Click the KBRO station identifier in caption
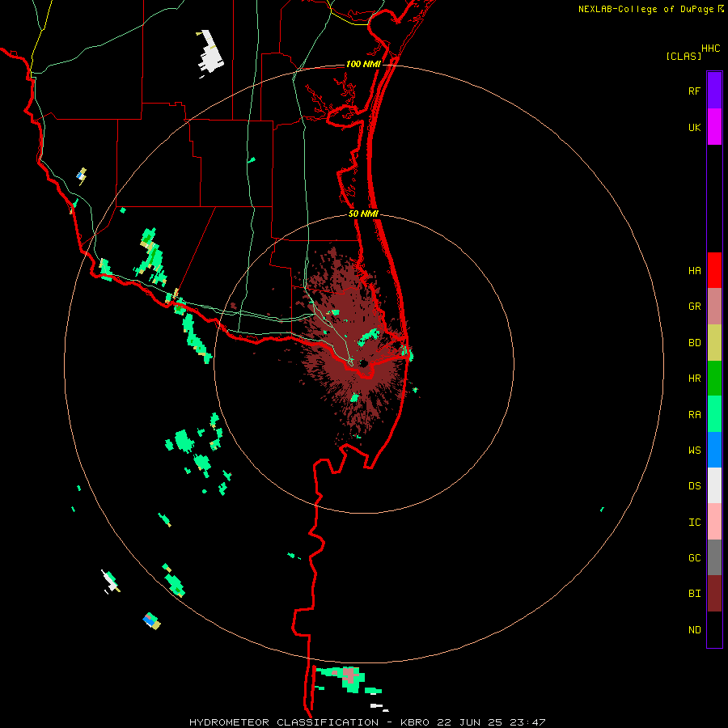 [x=415, y=722]
